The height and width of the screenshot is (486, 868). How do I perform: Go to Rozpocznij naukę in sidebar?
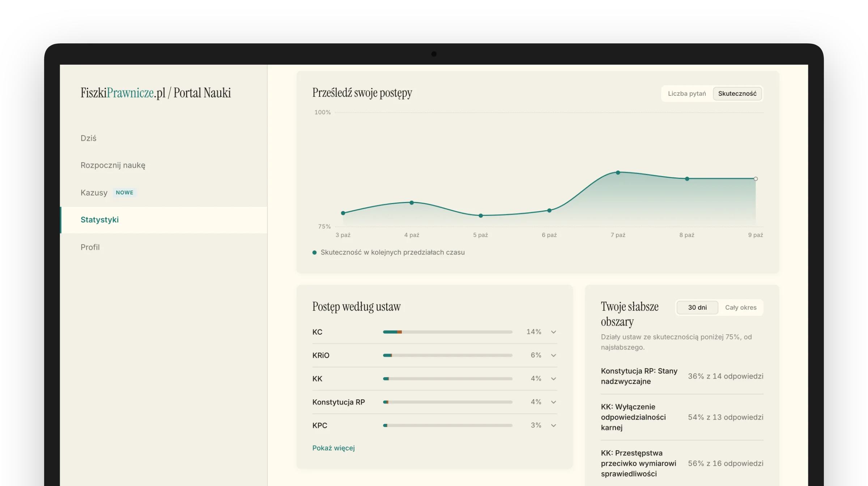click(x=113, y=165)
